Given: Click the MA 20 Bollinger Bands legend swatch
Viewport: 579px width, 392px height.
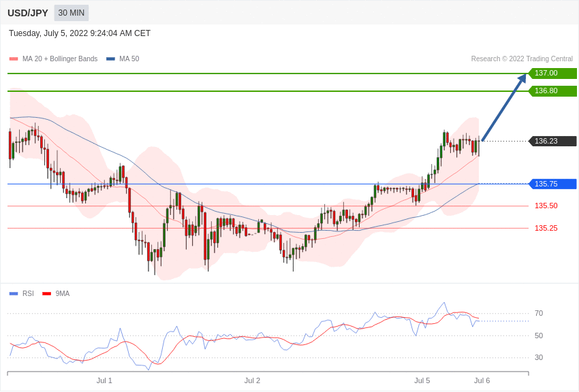Looking at the screenshot, I should (x=14, y=59).
